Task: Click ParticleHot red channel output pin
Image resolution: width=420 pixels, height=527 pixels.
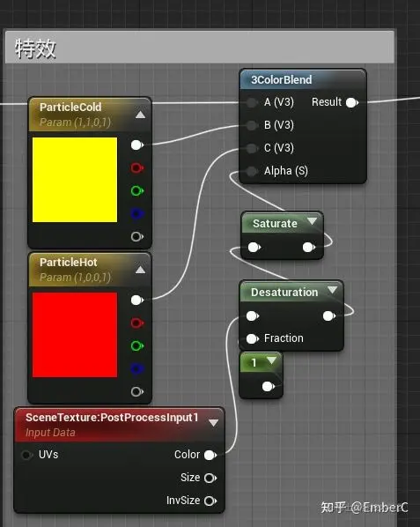Action: [136, 323]
